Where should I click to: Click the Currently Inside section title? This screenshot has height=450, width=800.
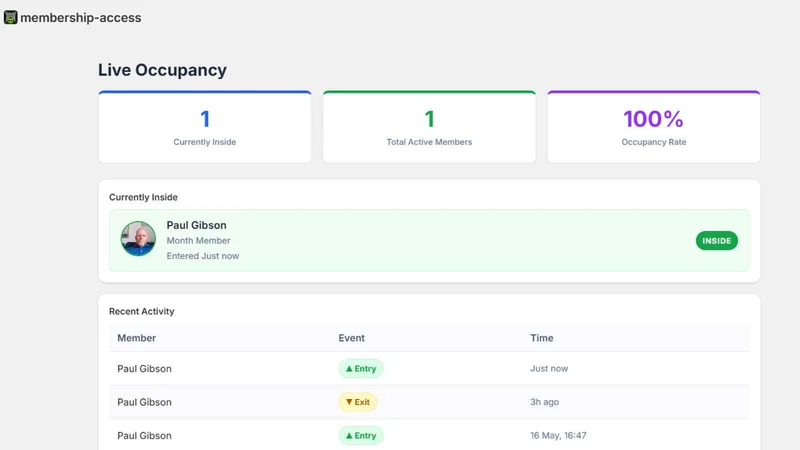click(143, 197)
